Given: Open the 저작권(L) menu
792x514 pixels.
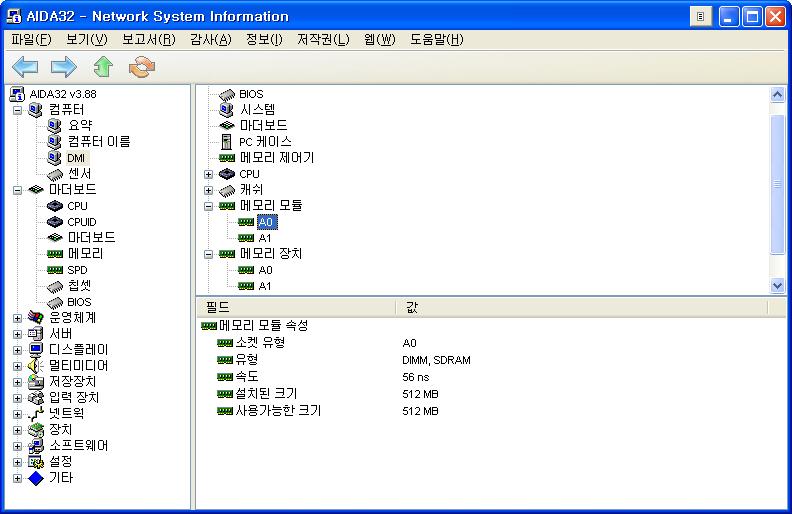Looking at the screenshot, I should pyautogui.click(x=323, y=39).
